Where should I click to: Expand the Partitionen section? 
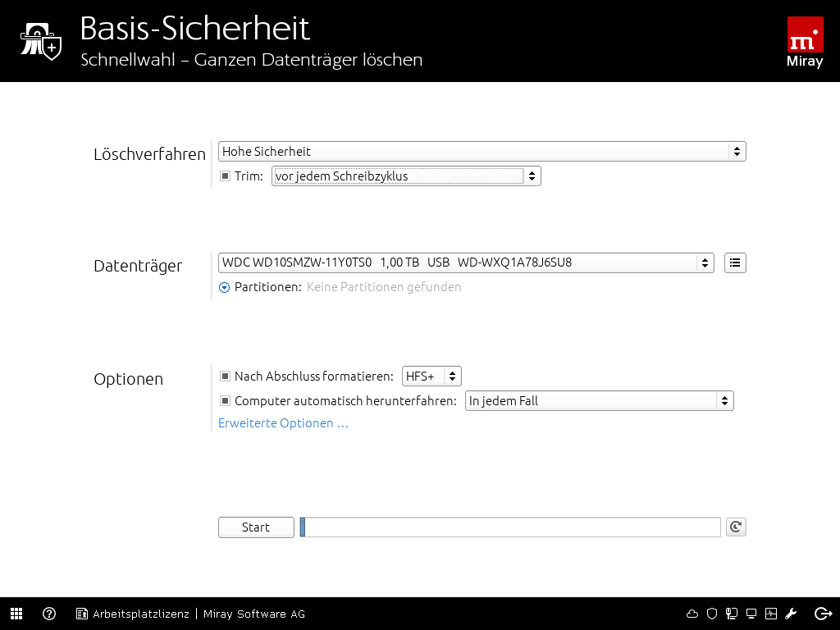coord(225,287)
